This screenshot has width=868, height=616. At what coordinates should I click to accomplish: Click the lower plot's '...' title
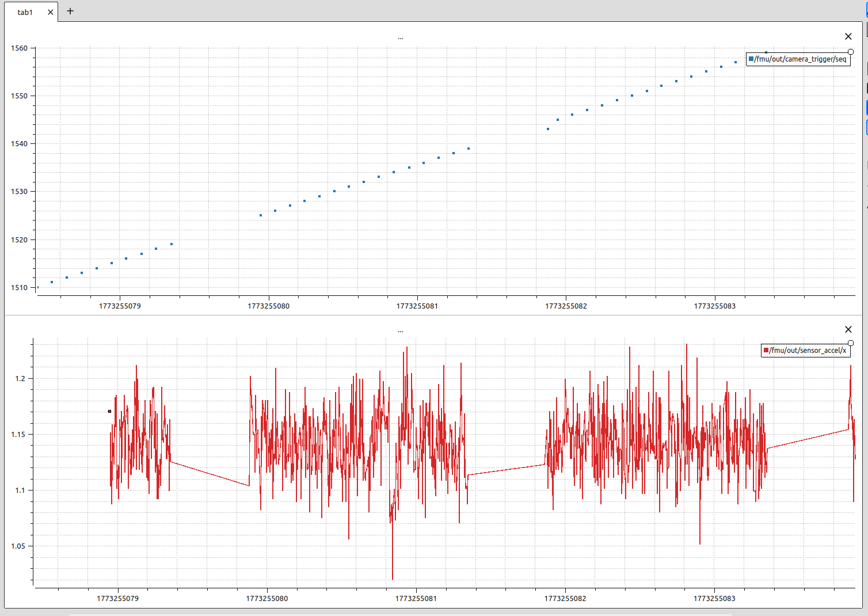click(x=401, y=332)
